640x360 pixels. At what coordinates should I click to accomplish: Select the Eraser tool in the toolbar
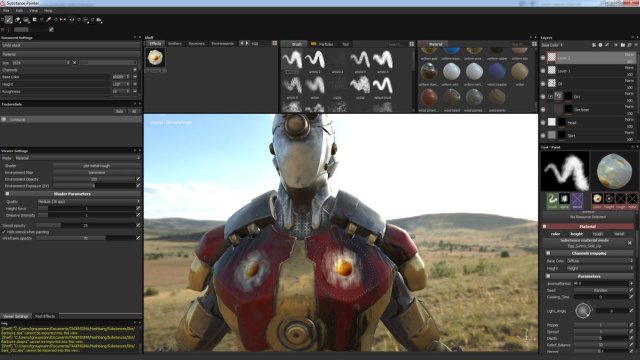click(x=18, y=20)
